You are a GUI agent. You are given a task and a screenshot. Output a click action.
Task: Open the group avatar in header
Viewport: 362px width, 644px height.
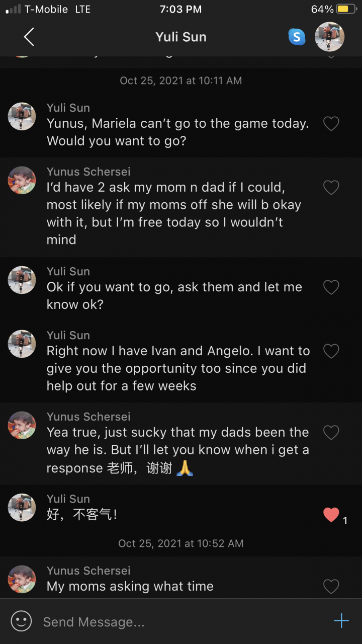click(x=329, y=37)
